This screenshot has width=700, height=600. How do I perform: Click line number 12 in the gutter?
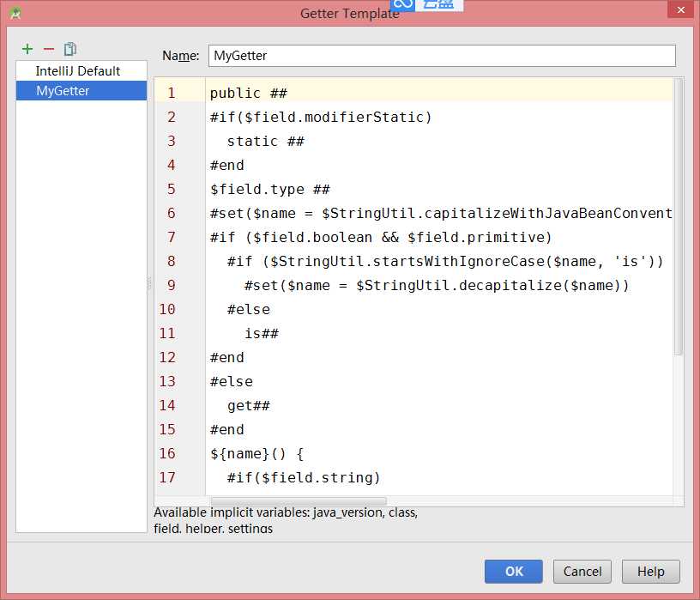(167, 358)
